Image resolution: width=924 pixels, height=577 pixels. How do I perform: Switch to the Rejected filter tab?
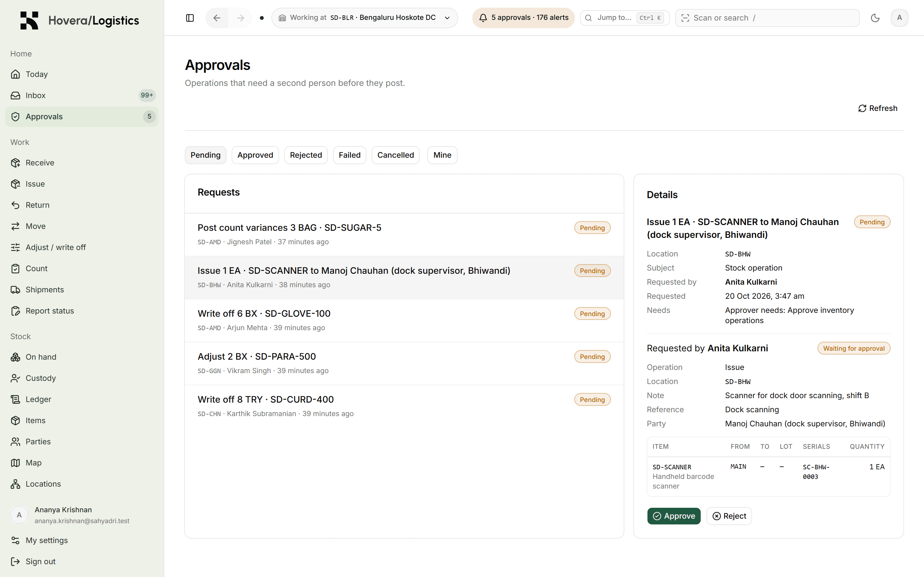[x=306, y=155]
